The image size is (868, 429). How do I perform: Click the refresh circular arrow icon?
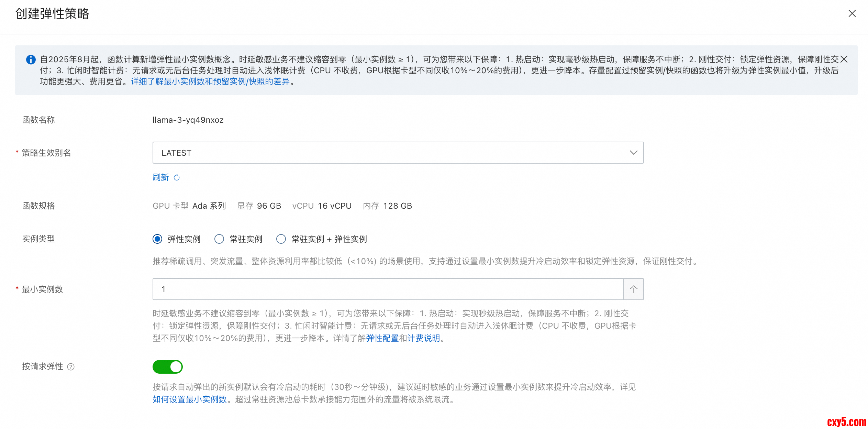click(177, 177)
